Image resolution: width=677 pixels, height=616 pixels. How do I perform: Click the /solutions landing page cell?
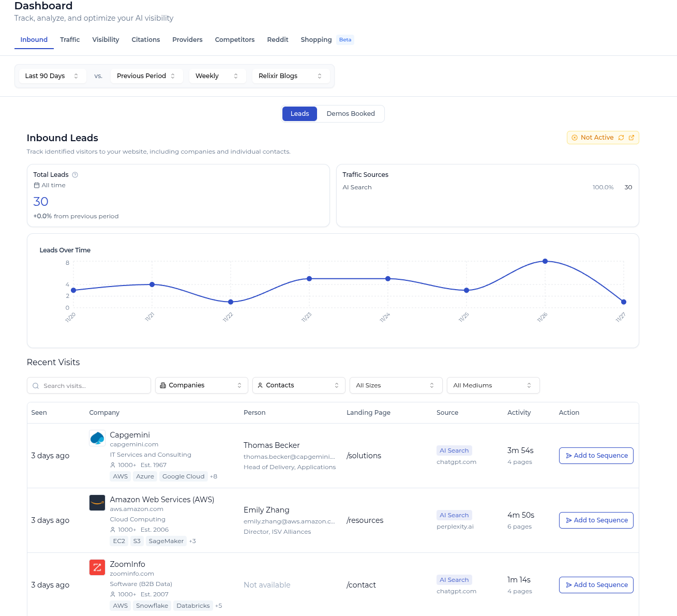pyautogui.click(x=364, y=456)
